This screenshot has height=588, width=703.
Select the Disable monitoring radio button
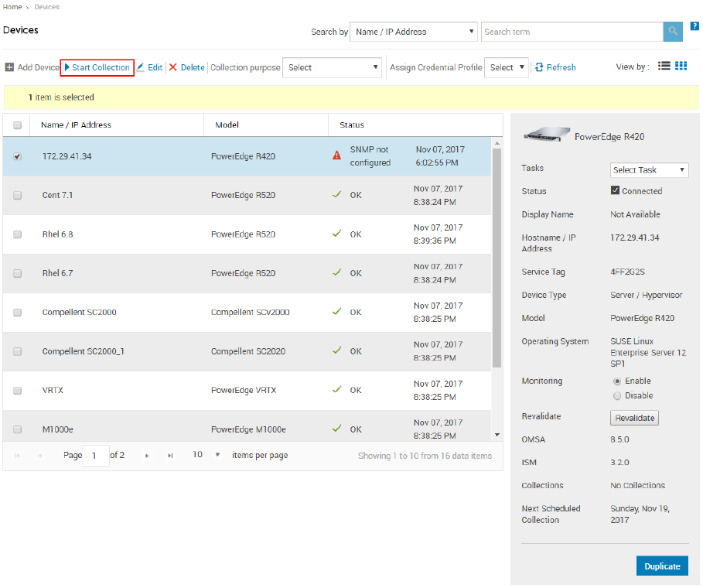click(617, 395)
